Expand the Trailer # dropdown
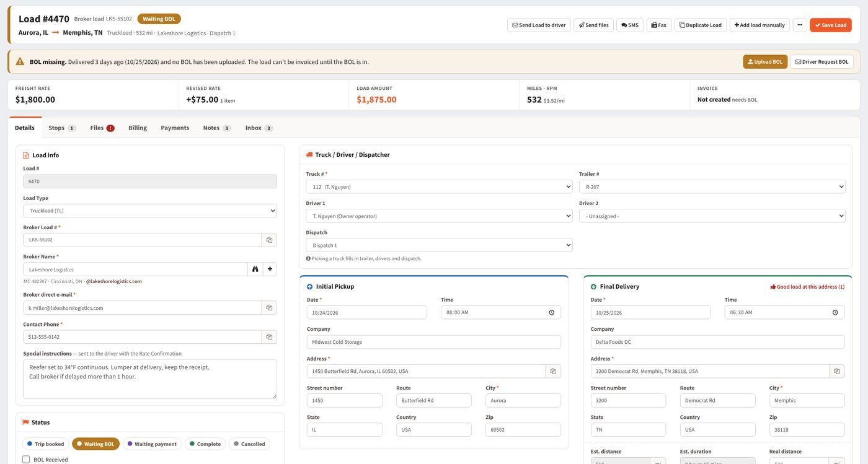This screenshot has width=868, height=464. 712,186
